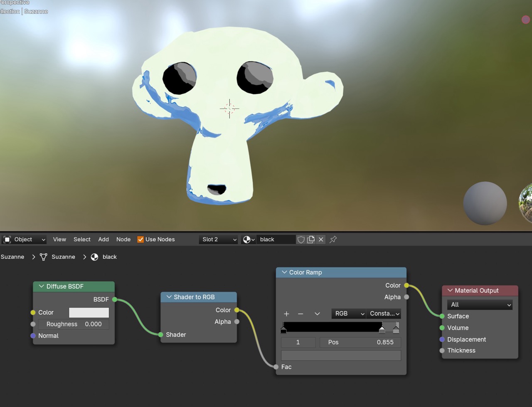Select the rightmost color ramp stop
The height and width of the screenshot is (407, 532).
(396, 330)
